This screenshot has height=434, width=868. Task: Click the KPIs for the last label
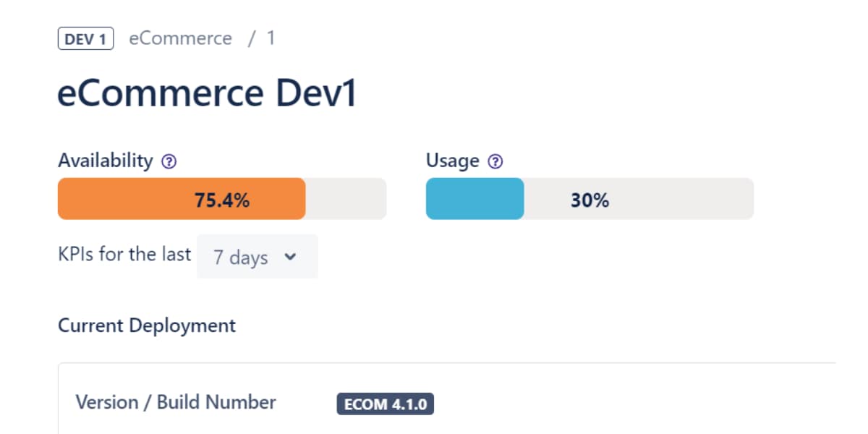(x=124, y=255)
